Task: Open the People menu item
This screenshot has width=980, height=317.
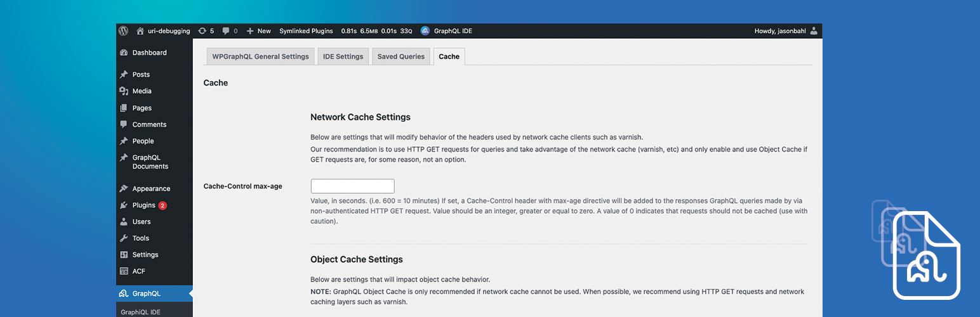Action: tap(154, 141)
